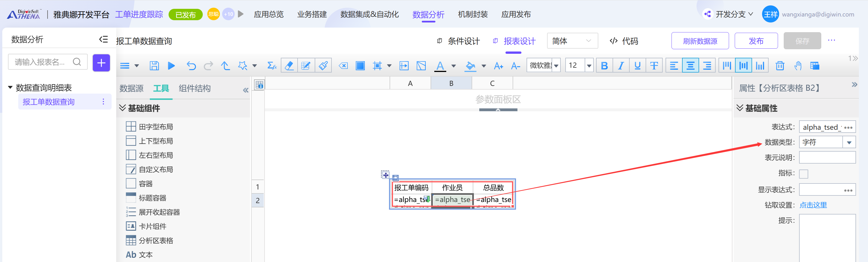Click the 表元说明 input field
Image resolution: width=868 pixels, height=262 pixels.
click(827, 157)
